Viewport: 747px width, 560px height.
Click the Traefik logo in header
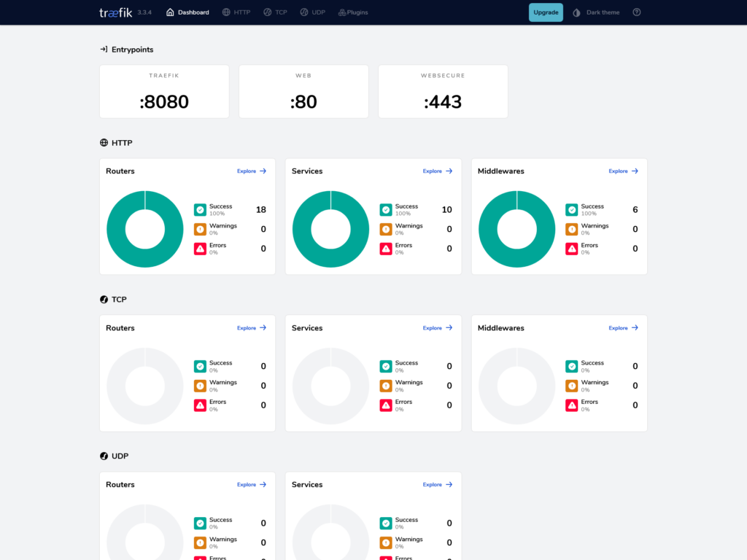(x=116, y=12)
